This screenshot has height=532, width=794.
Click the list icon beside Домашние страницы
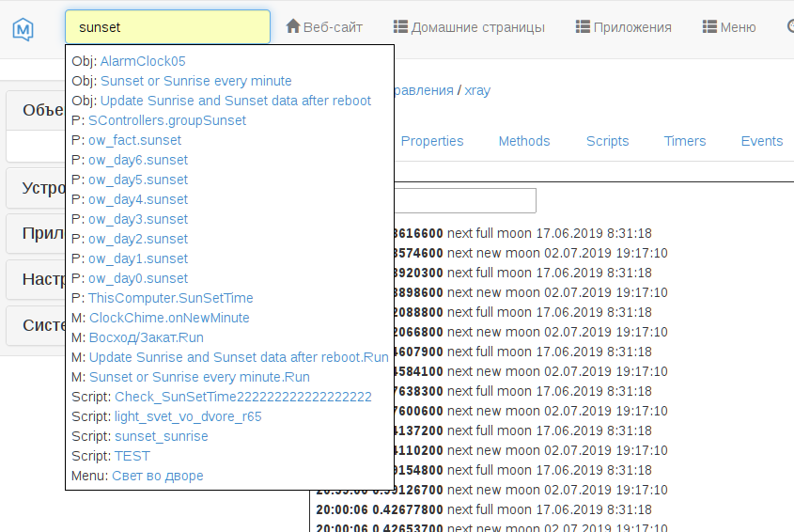[400, 26]
